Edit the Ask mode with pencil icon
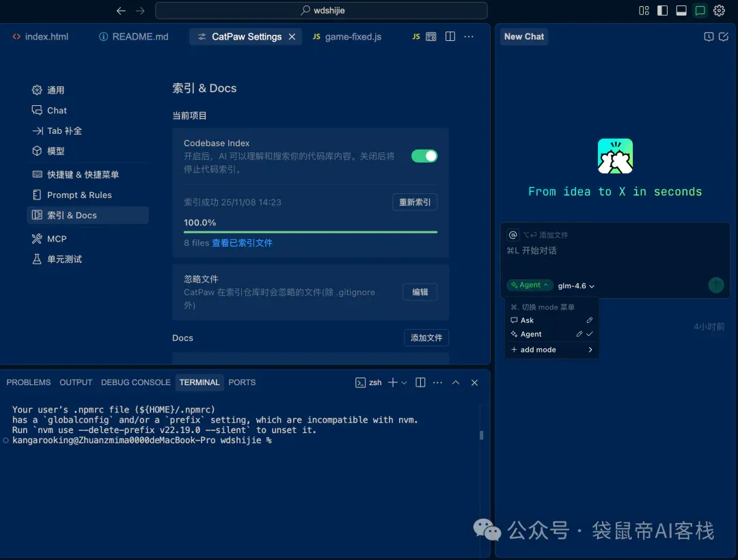 pyautogui.click(x=589, y=320)
